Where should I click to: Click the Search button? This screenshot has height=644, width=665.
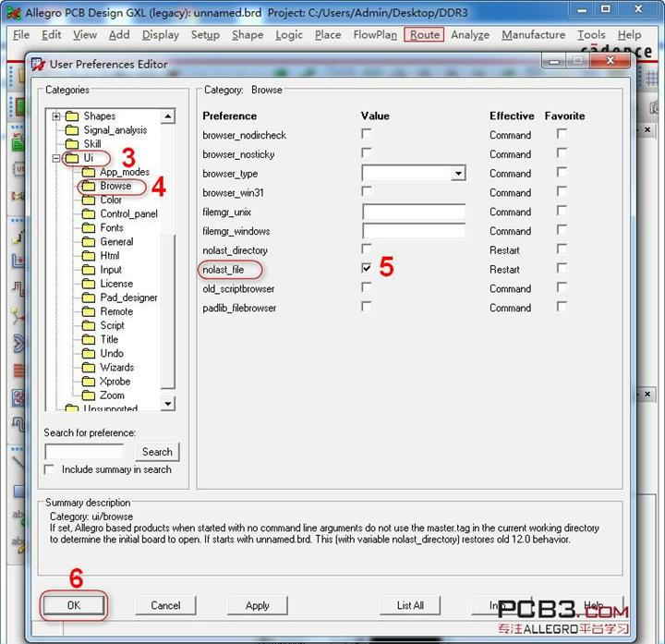(157, 452)
